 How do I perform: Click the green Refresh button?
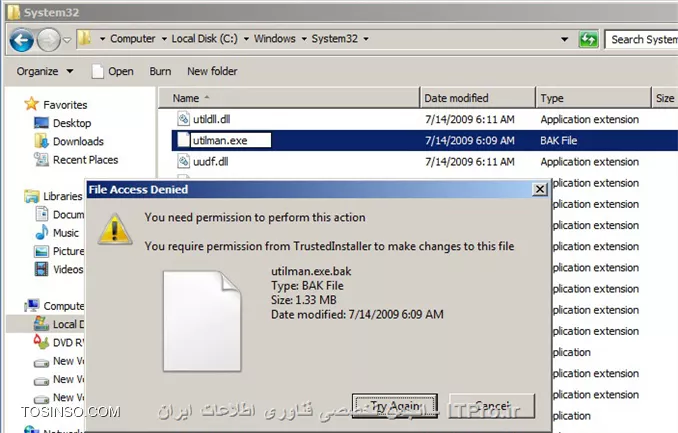click(588, 39)
